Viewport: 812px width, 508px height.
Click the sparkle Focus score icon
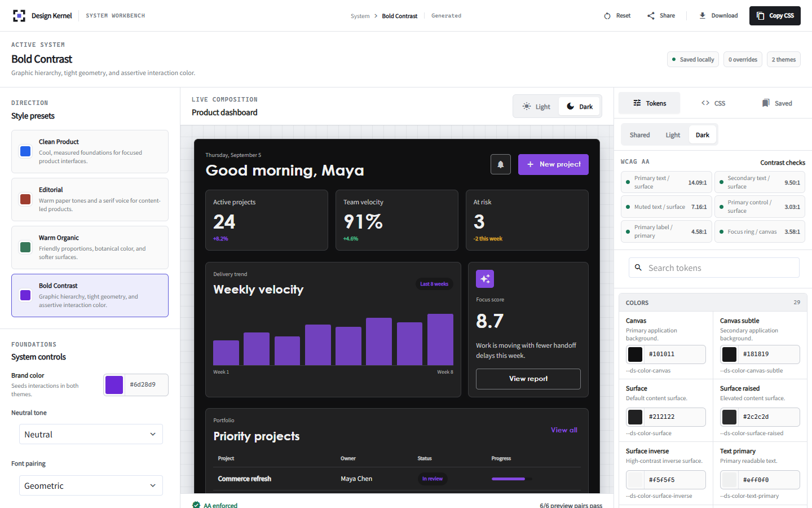coord(485,279)
